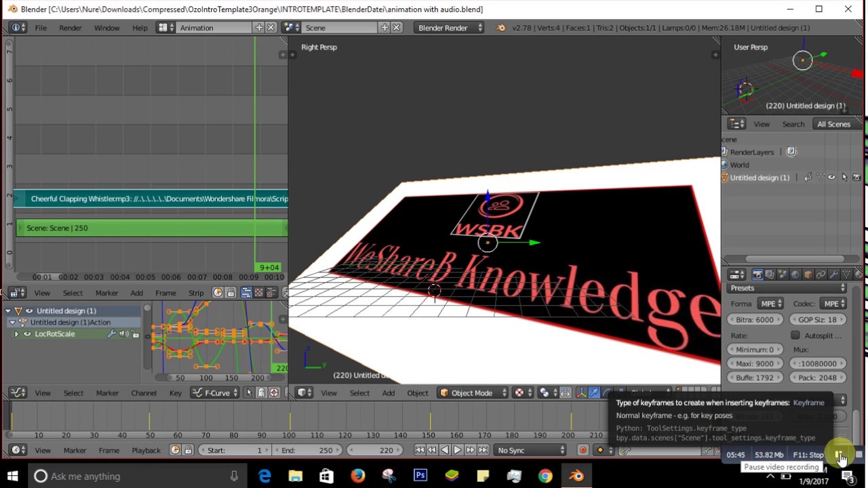Screen dimensions: 868x488
Task: Open the 3D View editor type selector
Action: pos(304,393)
